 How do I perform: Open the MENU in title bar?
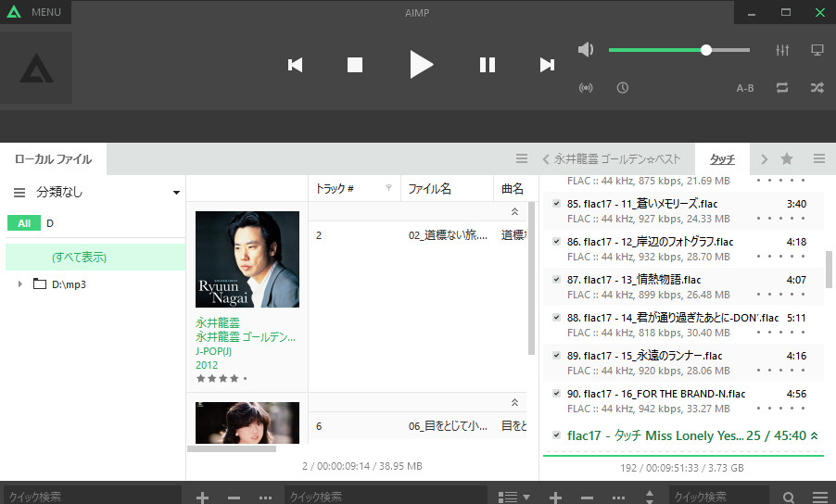pos(36,12)
